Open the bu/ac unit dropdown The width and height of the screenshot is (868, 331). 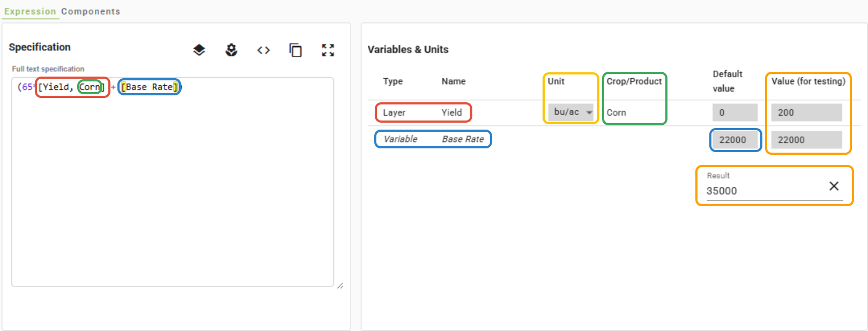[x=572, y=112]
